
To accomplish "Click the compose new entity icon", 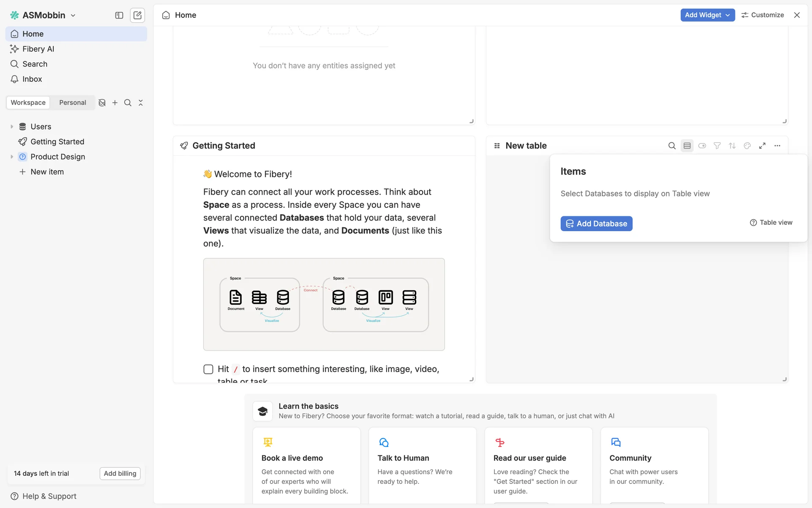I will point(137,15).
